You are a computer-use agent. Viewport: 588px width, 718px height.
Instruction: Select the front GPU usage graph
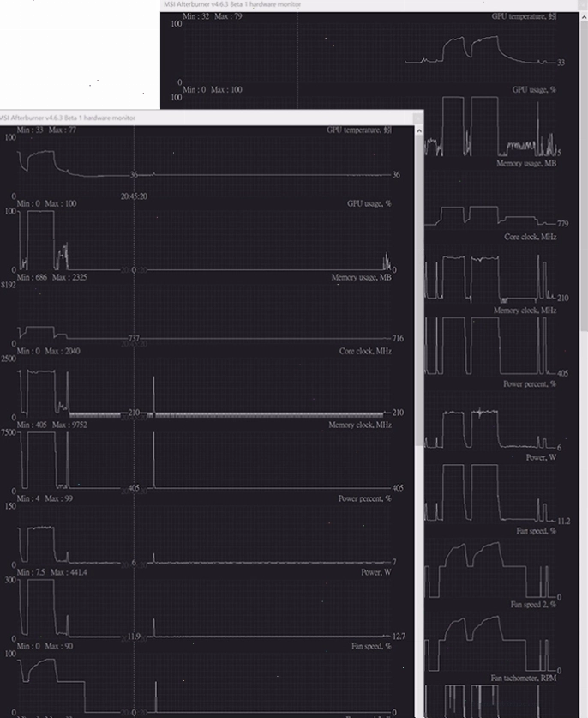(x=205, y=240)
